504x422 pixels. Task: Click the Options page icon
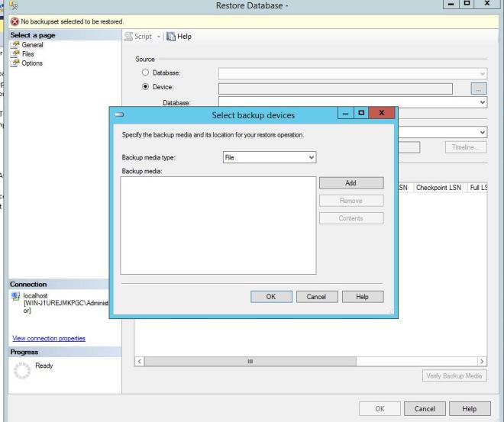15,63
